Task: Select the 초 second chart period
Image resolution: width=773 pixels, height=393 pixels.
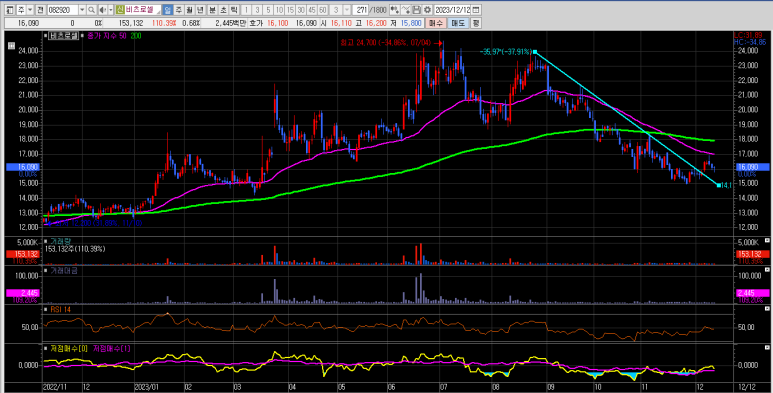Action: [x=223, y=10]
